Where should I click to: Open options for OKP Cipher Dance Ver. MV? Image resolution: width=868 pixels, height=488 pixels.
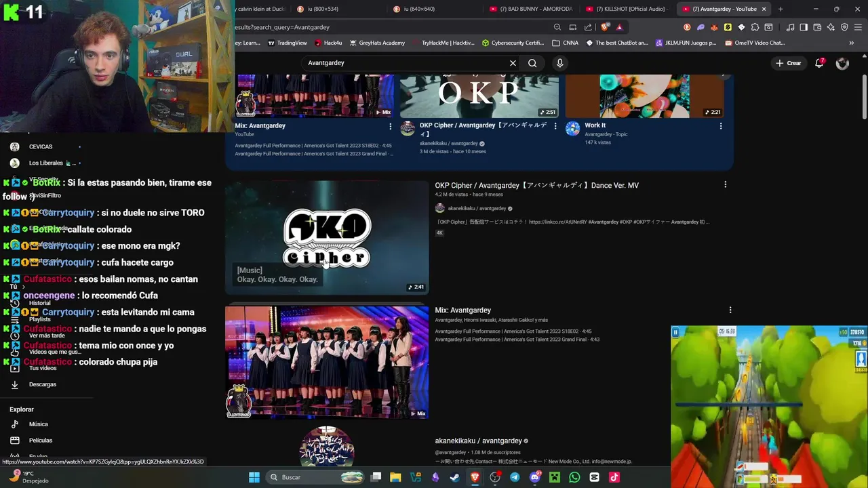coord(725,185)
